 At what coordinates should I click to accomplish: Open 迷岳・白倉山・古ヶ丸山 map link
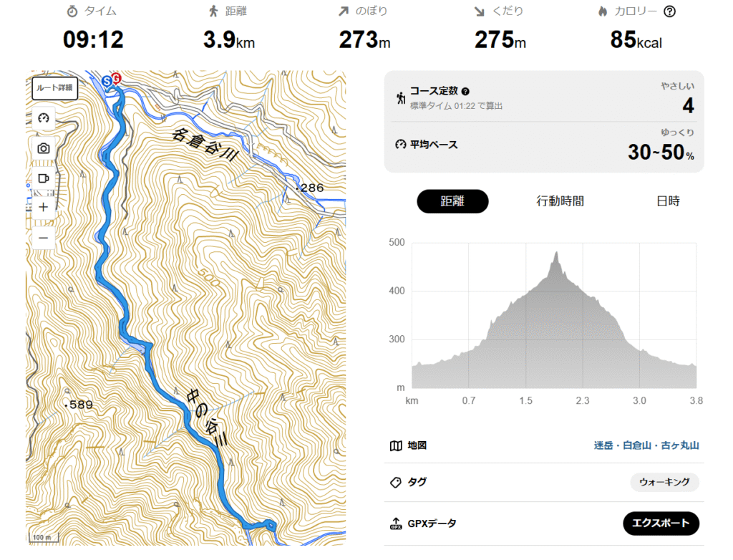click(646, 445)
